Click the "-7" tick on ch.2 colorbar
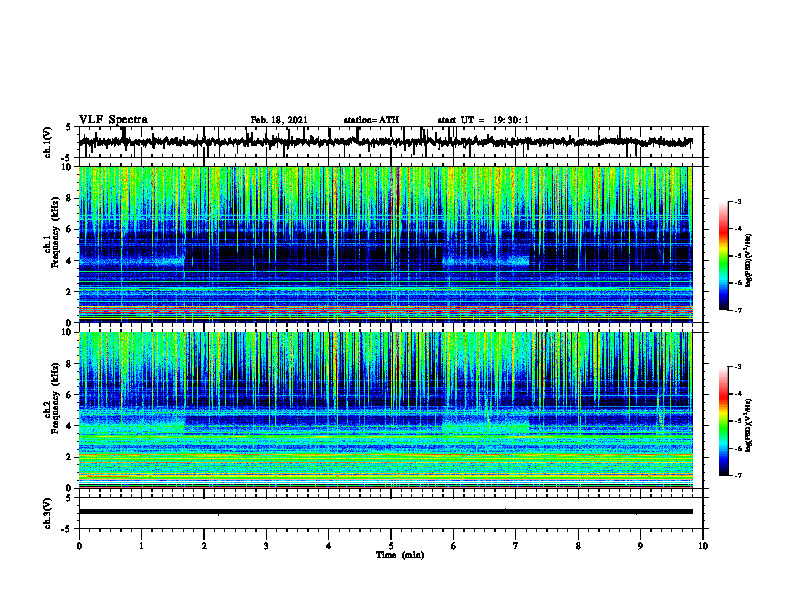Viewport: 792px width, 612px height. (x=738, y=476)
